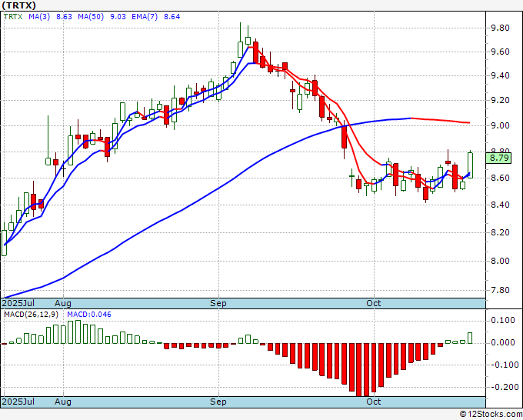
Task: Click the 8.00 price axis label
Action: 501,261
